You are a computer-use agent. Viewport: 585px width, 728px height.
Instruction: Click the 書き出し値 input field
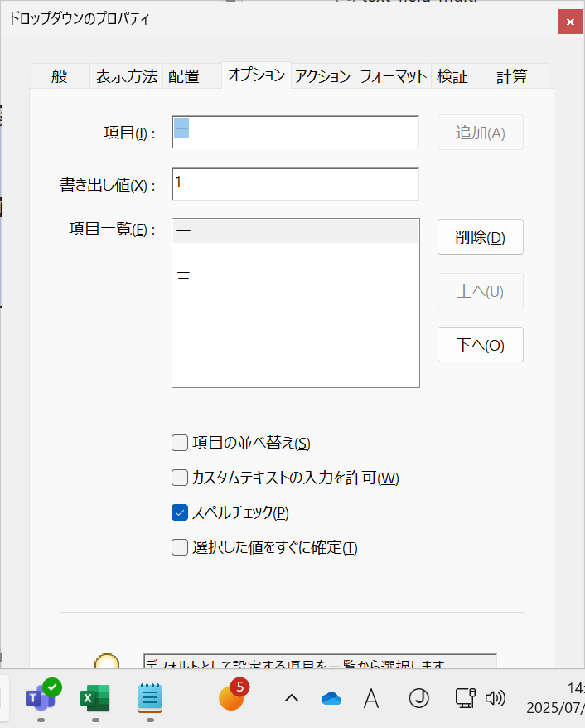296,184
